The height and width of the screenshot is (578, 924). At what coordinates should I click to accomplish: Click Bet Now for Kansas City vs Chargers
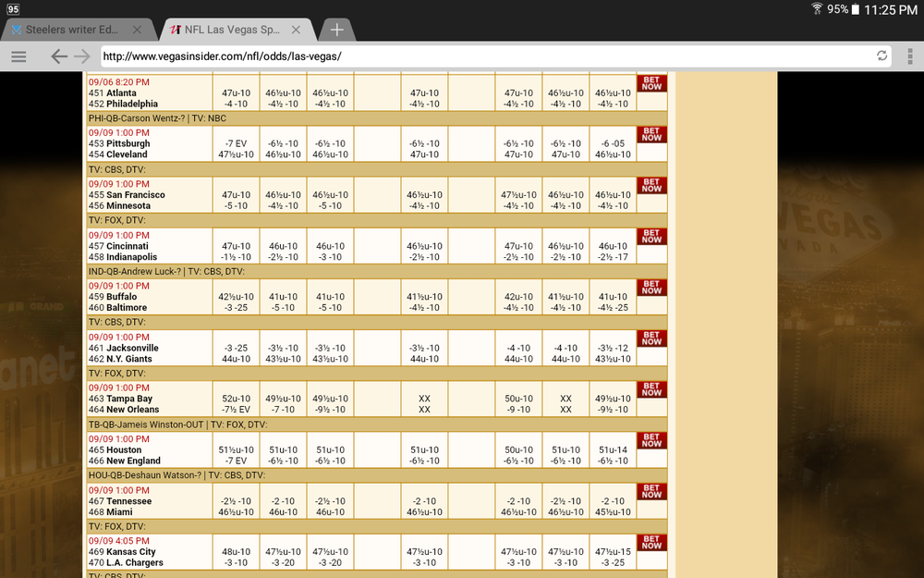[x=651, y=543]
